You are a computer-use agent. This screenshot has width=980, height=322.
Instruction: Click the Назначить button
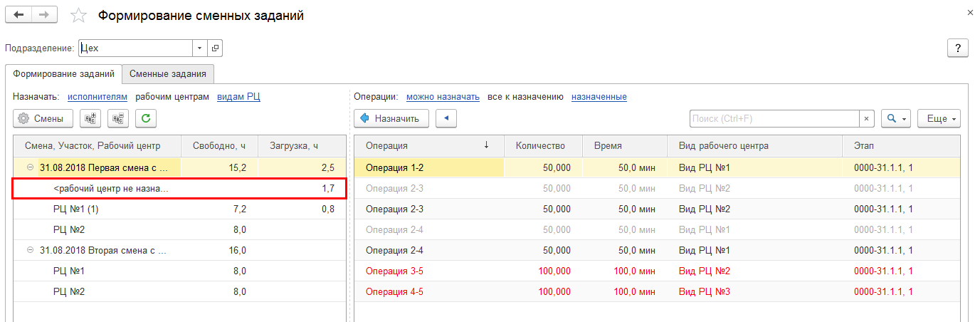pos(391,118)
